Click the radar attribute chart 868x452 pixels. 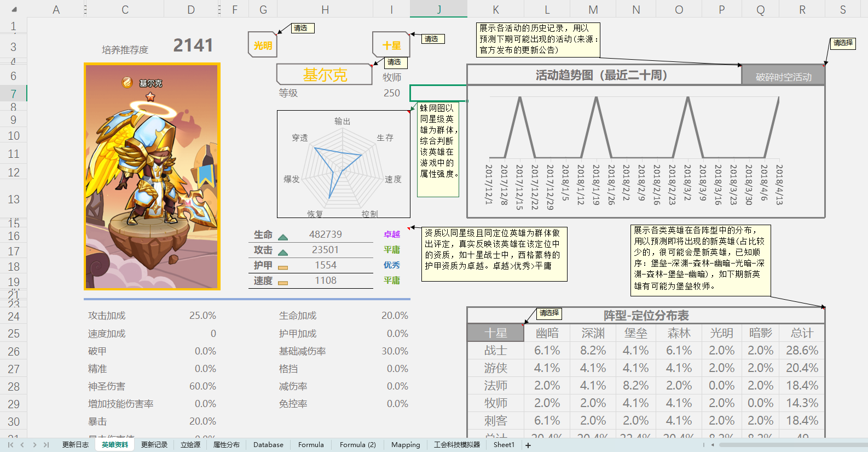pyautogui.click(x=344, y=164)
